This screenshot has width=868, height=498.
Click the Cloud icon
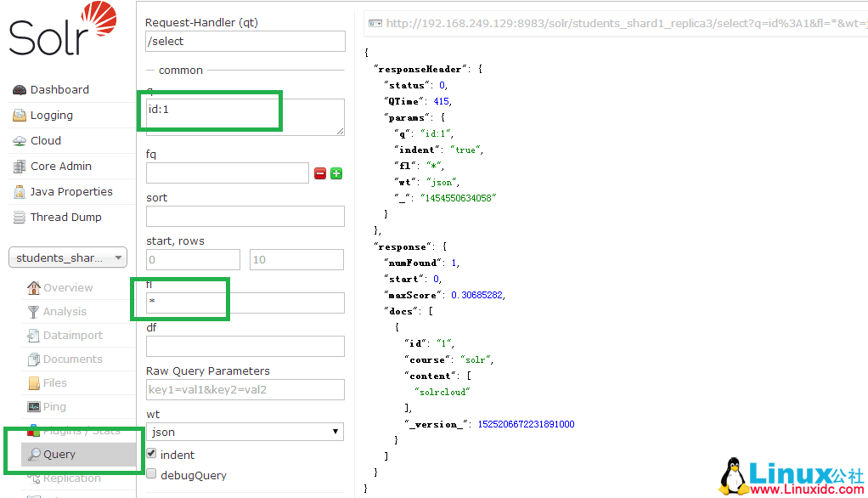click(19, 141)
